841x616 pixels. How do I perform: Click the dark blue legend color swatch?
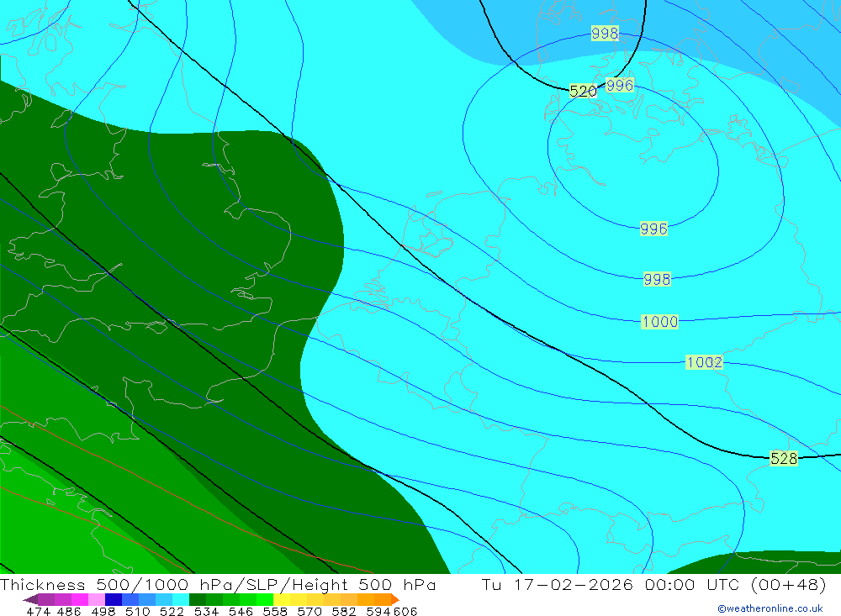pos(114,599)
